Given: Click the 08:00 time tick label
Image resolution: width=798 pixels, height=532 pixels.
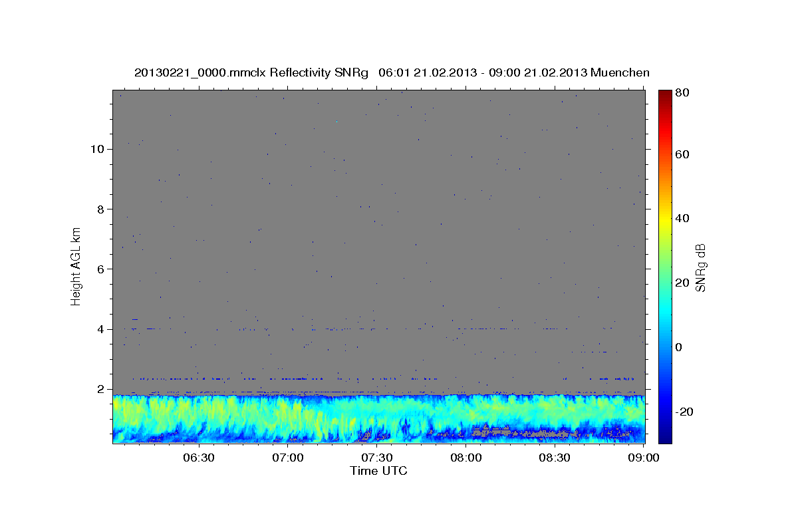Looking at the screenshot, I should [465, 458].
